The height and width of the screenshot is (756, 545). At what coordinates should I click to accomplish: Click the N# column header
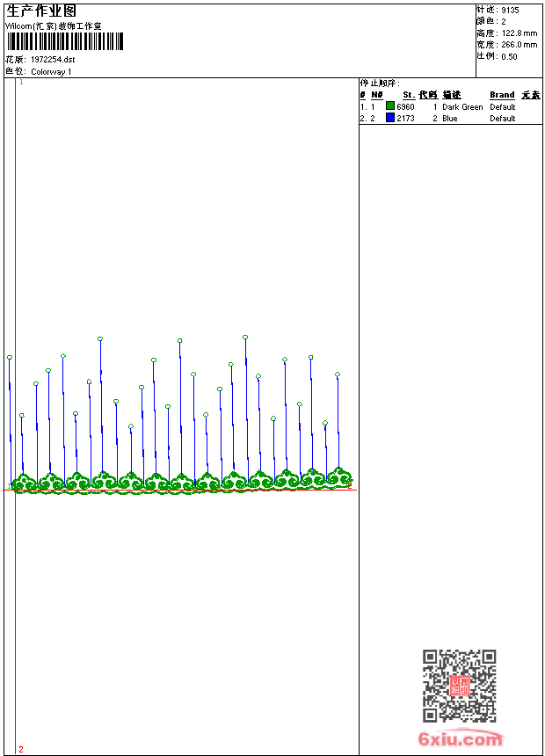[x=377, y=95]
